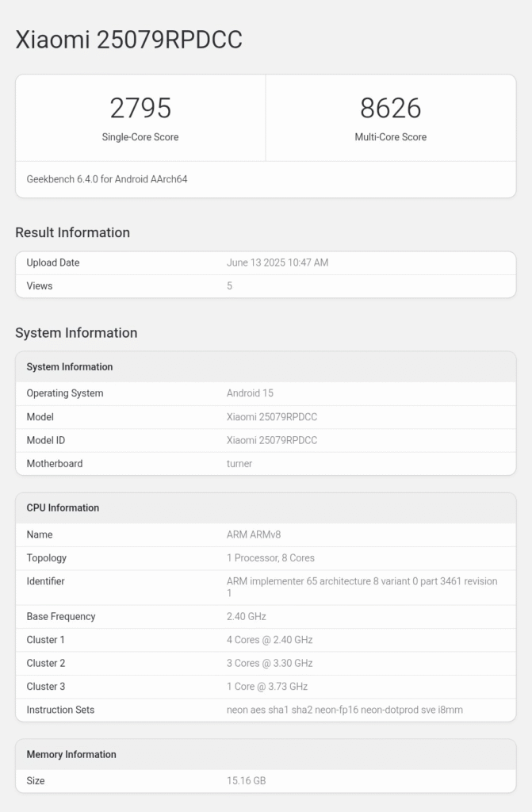Select the multi-core score value 8626

tap(390, 108)
